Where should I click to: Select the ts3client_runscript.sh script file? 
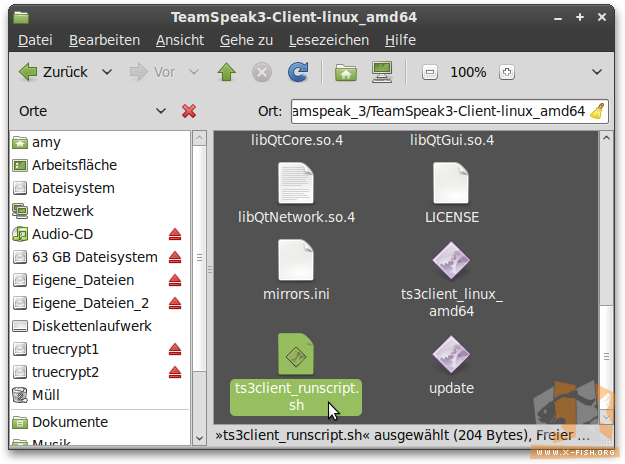[296, 374]
